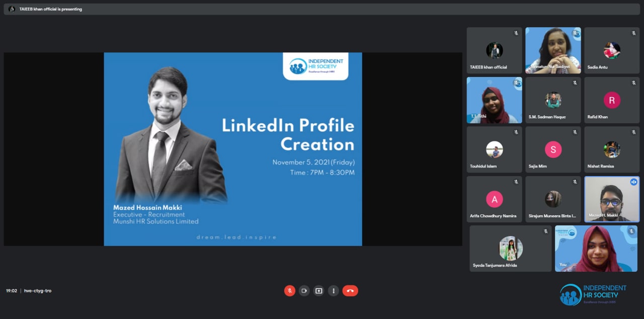Viewport: 644px width, 319px height.
Task: Click muted mic icon on Sadia Antu tile
Action: click(633, 33)
